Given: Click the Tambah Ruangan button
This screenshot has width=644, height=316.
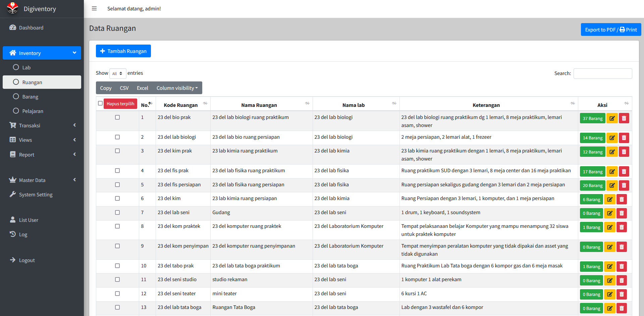Looking at the screenshot, I should [123, 51].
